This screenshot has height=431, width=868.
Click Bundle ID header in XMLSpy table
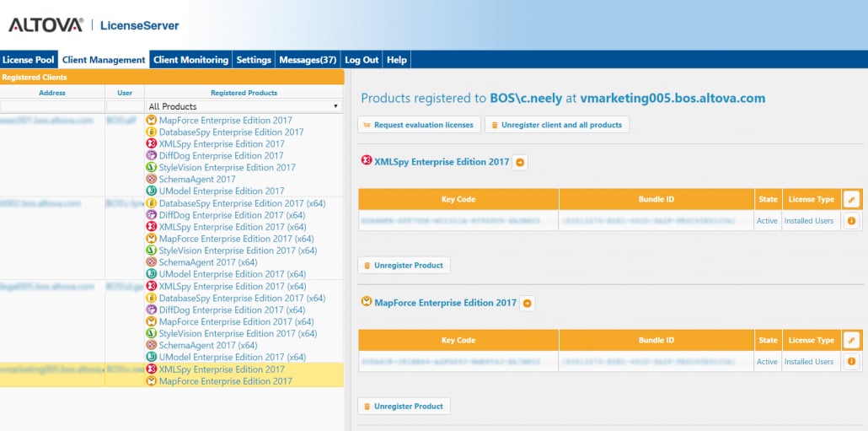click(x=656, y=199)
